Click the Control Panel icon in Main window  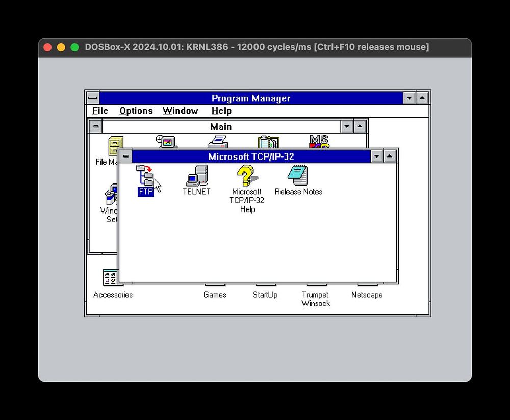pyautogui.click(x=166, y=141)
